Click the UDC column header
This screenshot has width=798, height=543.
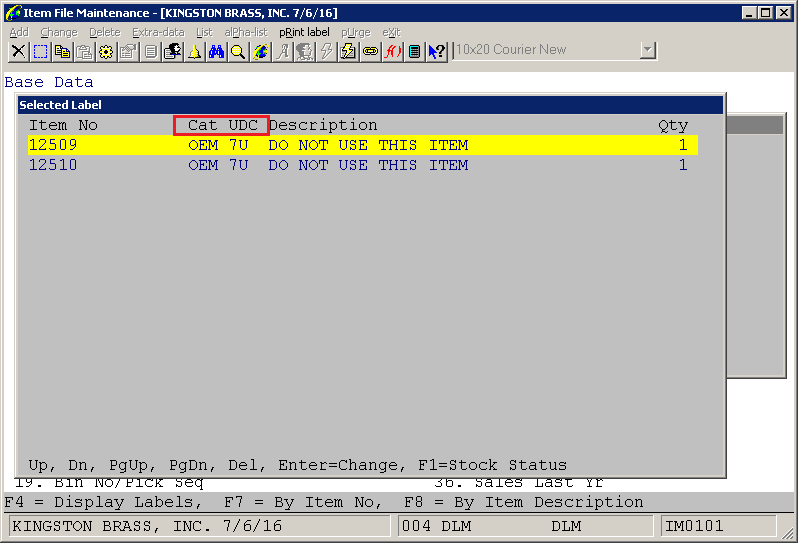click(x=243, y=125)
